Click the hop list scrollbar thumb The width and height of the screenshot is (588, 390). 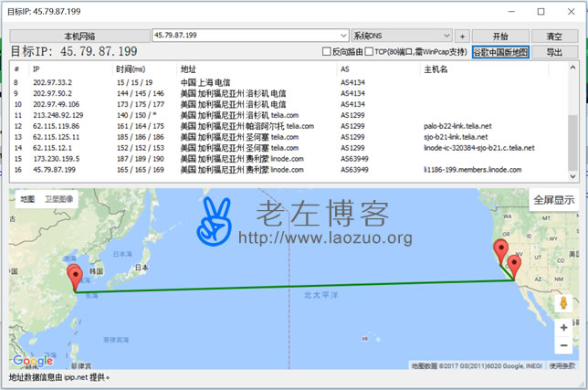click(x=572, y=142)
